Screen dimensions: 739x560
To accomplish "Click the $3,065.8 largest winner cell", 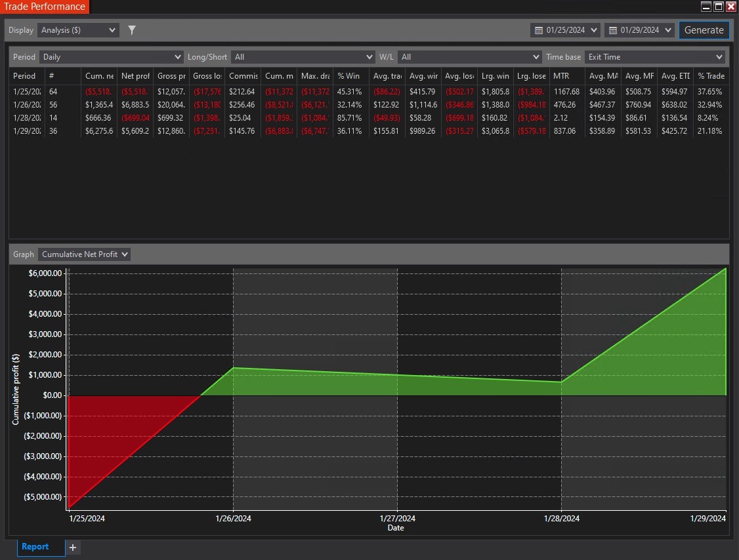I will (496, 131).
